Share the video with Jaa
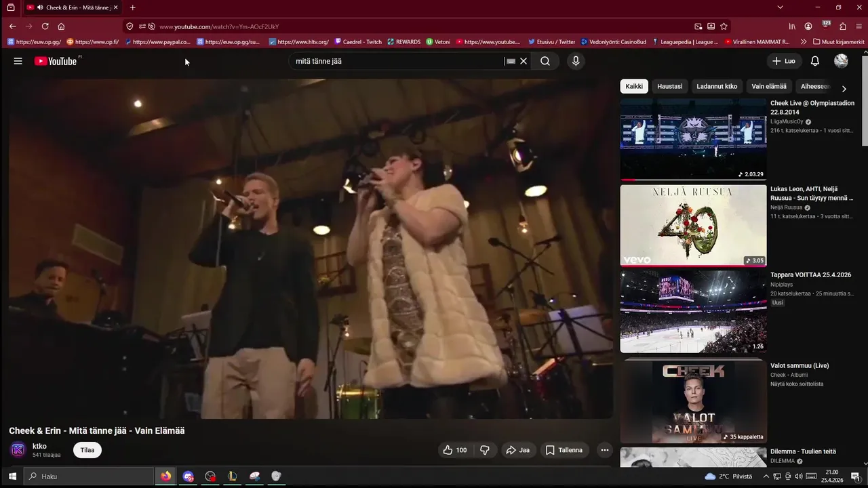The width and height of the screenshot is (868, 488). pos(518,450)
